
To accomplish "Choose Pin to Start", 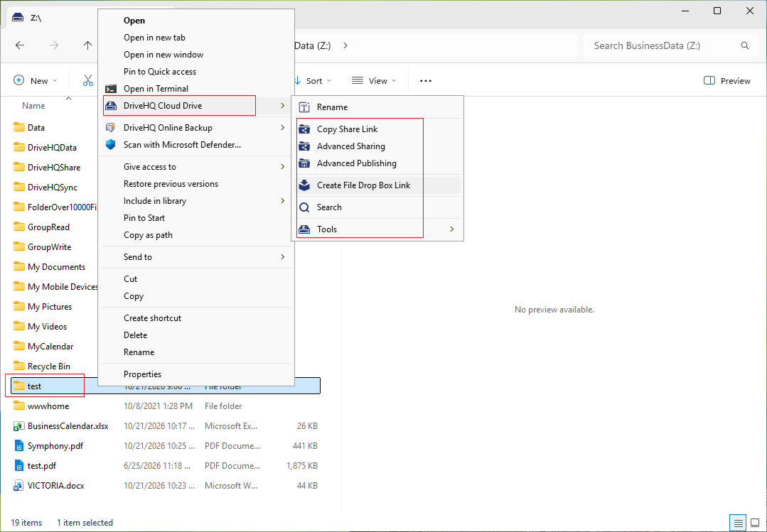I will coord(196,218).
